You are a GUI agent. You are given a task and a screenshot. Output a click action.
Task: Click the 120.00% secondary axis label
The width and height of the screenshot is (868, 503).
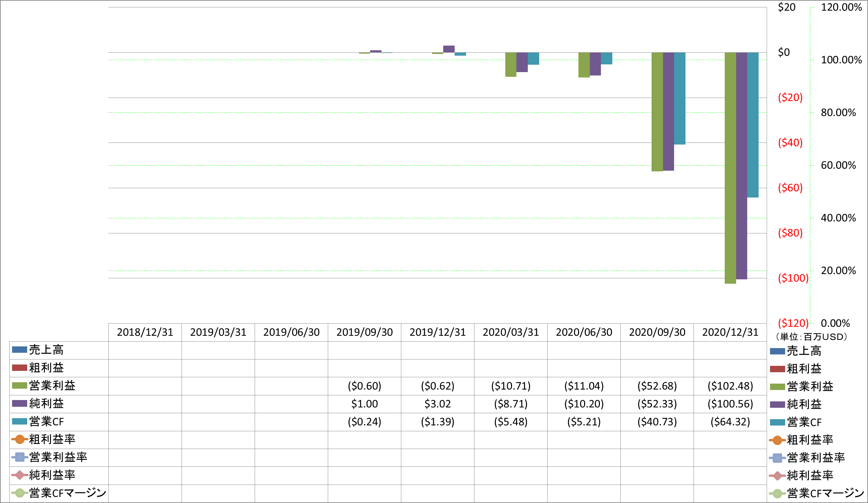pos(841,7)
